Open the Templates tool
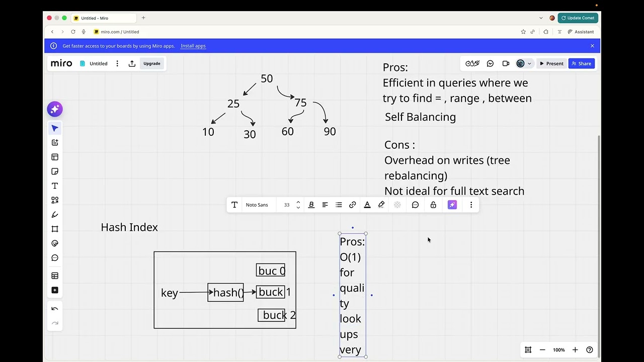The image size is (644, 362). (x=55, y=157)
